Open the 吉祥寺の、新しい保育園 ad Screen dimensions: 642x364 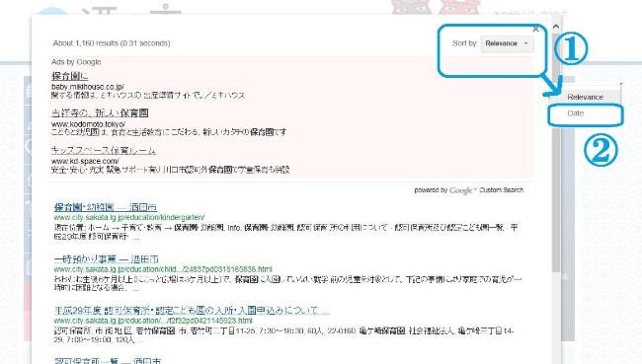click(x=100, y=112)
